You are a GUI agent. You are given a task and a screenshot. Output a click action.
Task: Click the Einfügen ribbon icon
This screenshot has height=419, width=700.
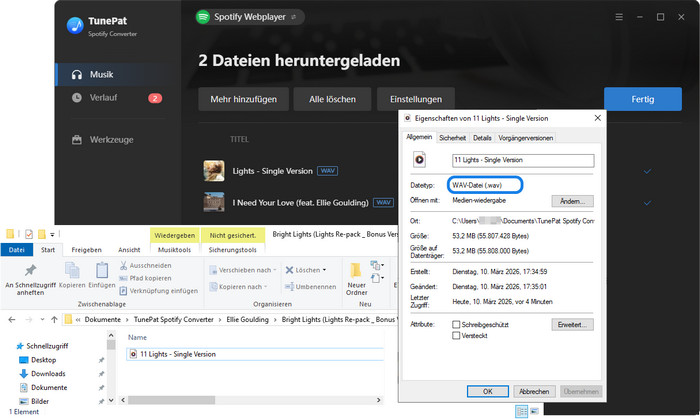pos(102,270)
